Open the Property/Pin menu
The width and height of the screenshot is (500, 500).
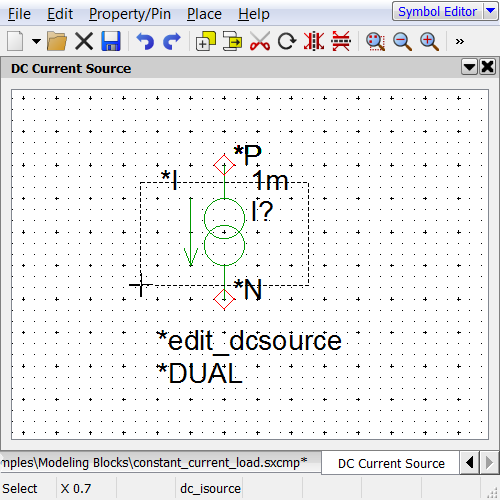pos(130,14)
